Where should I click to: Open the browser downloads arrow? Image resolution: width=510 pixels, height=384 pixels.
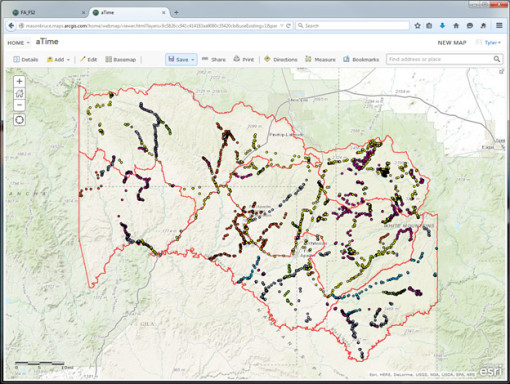442,26
